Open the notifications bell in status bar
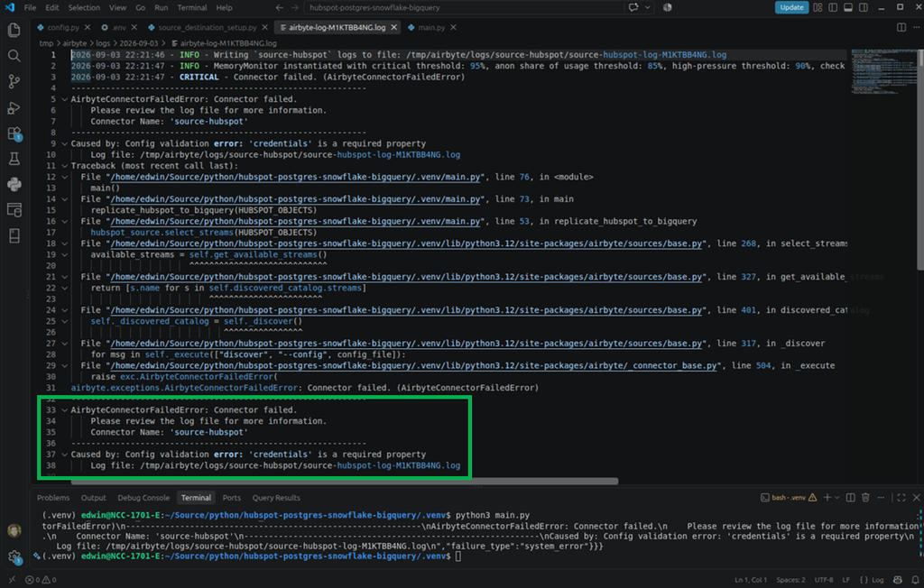This screenshot has height=588, width=924. (x=915, y=580)
